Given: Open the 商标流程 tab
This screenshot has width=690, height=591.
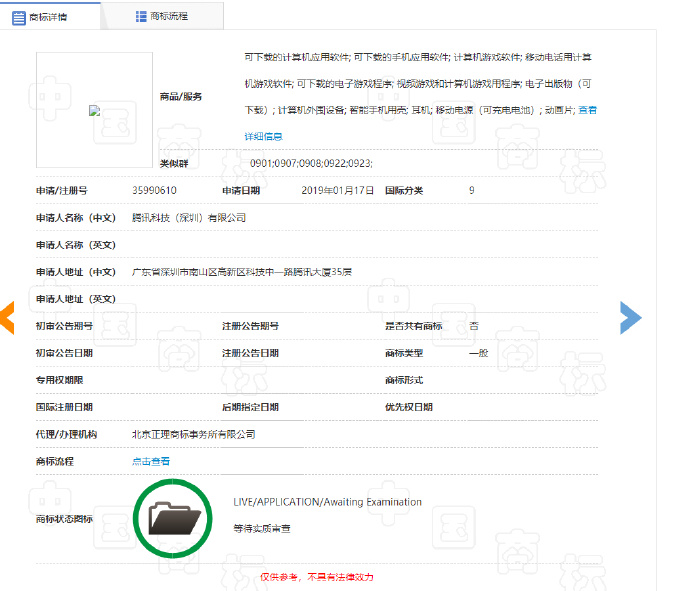Looking at the screenshot, I should point(161,16).
